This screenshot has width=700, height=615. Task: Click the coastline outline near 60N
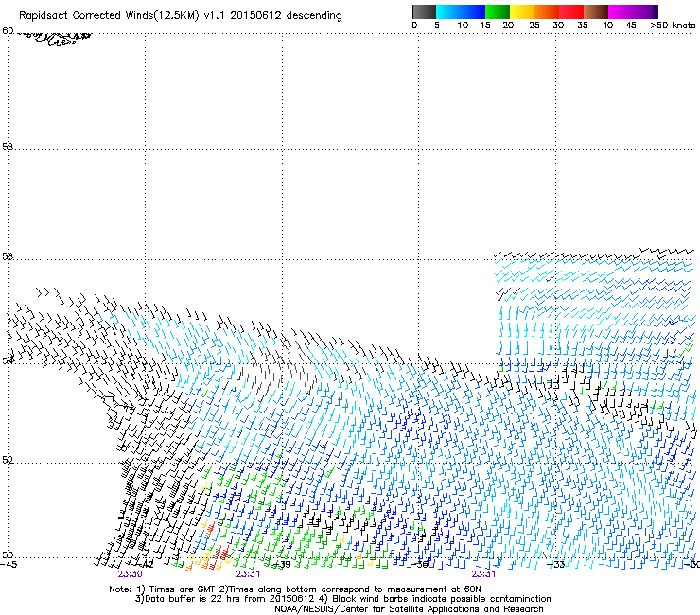pyautogui.click(x=54, y=39)
